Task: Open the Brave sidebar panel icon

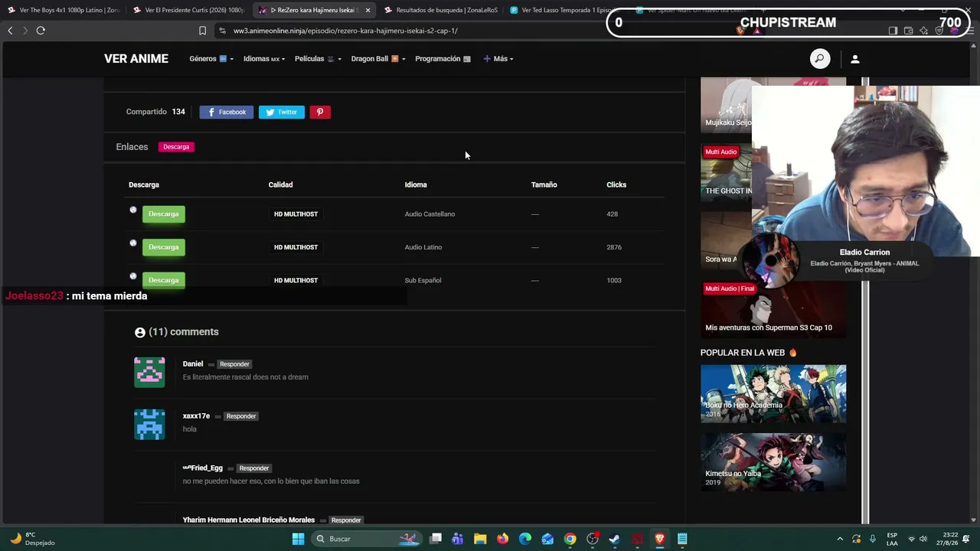Action: tap(893, 31)
